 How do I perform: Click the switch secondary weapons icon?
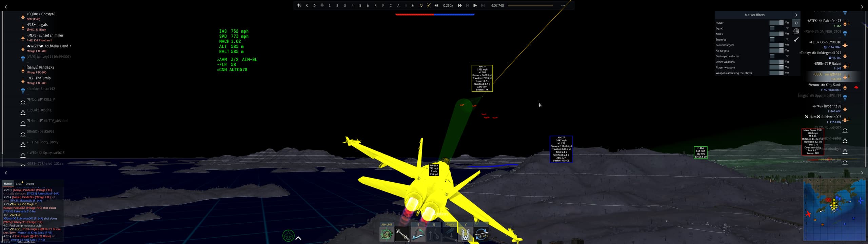click(481, 234)
